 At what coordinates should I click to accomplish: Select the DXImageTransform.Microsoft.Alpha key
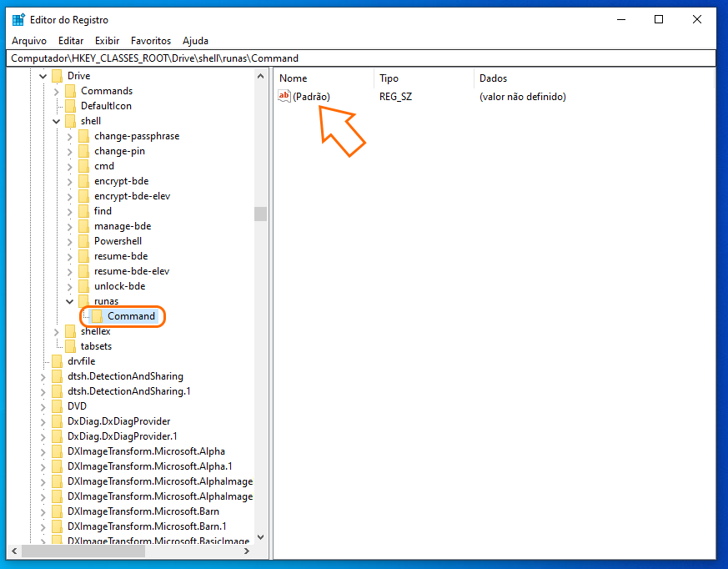point(146,451)
